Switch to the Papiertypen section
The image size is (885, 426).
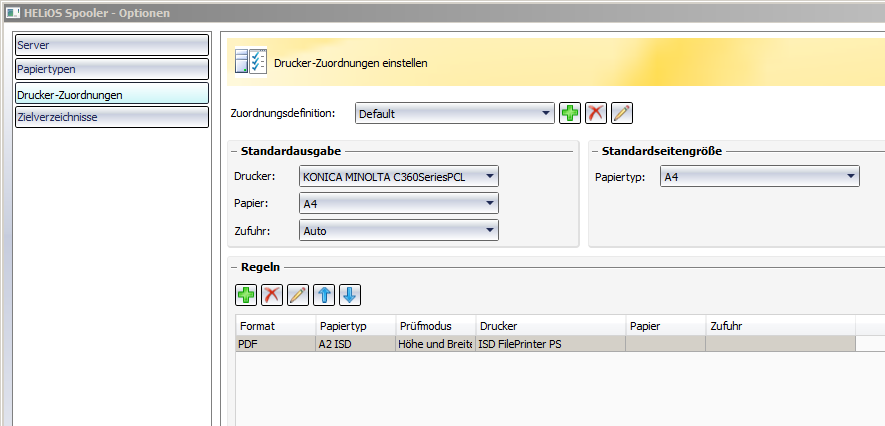click(112, 69)
